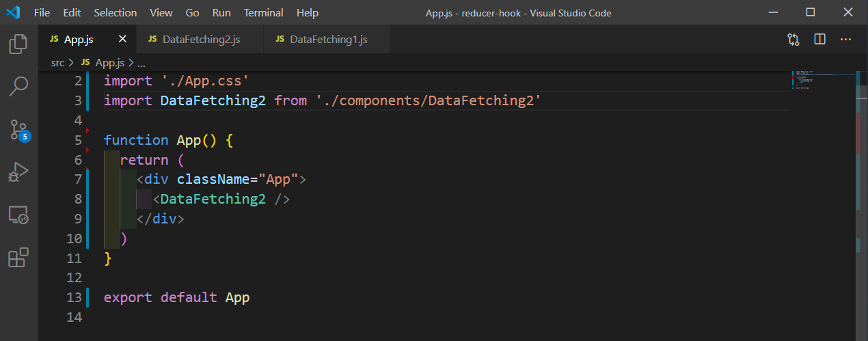Viewport: 868px width, 341px height.
Task: Click the 'return' keyword on line 6
Action: pos(144,160)
